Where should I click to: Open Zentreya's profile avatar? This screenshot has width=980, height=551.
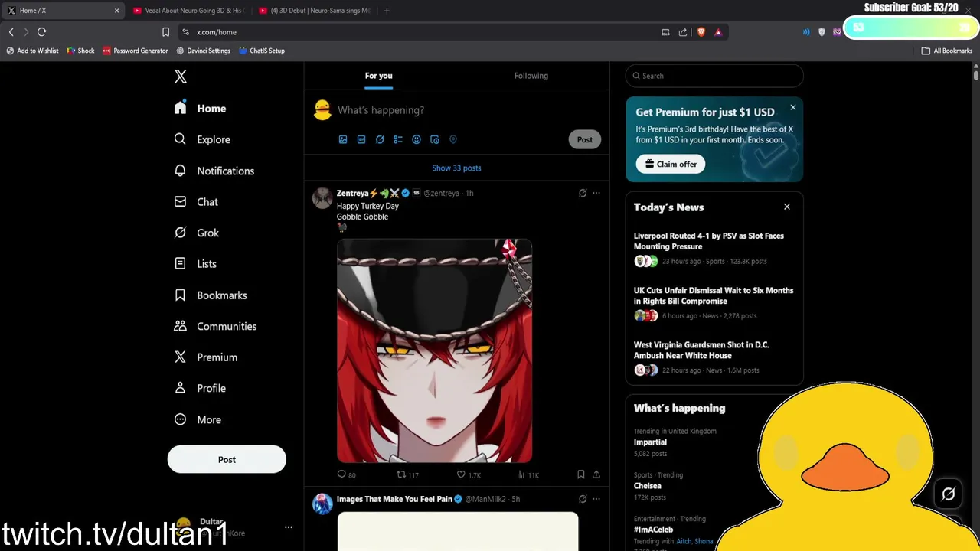(322, 197)
